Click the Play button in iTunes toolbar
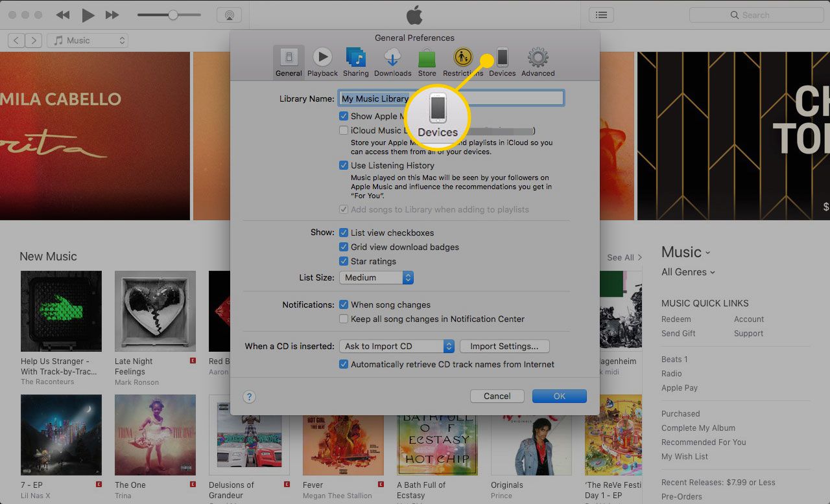The image size is (830, 504). point(88,15)
